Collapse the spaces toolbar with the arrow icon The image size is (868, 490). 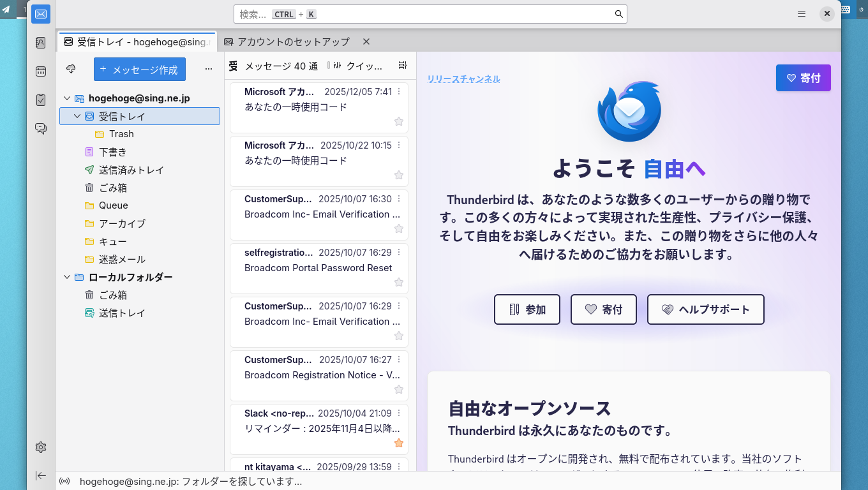pos(41,475)
